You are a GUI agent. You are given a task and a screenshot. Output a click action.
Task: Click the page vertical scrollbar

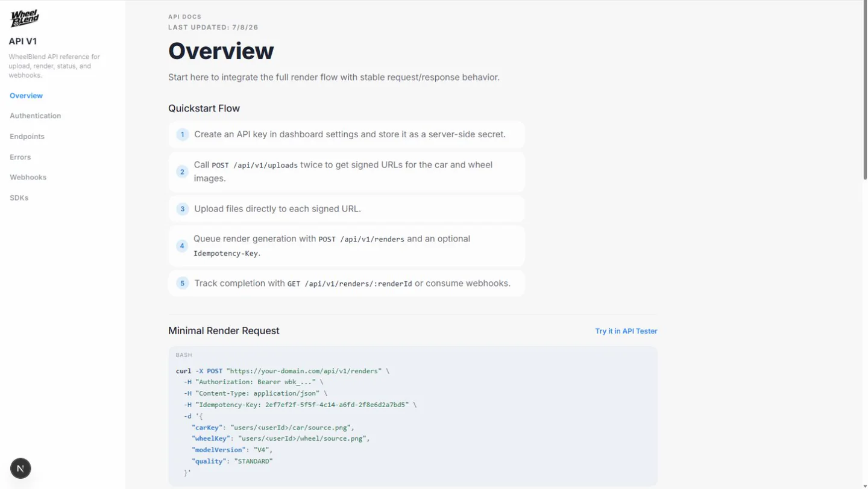(866, 90)
